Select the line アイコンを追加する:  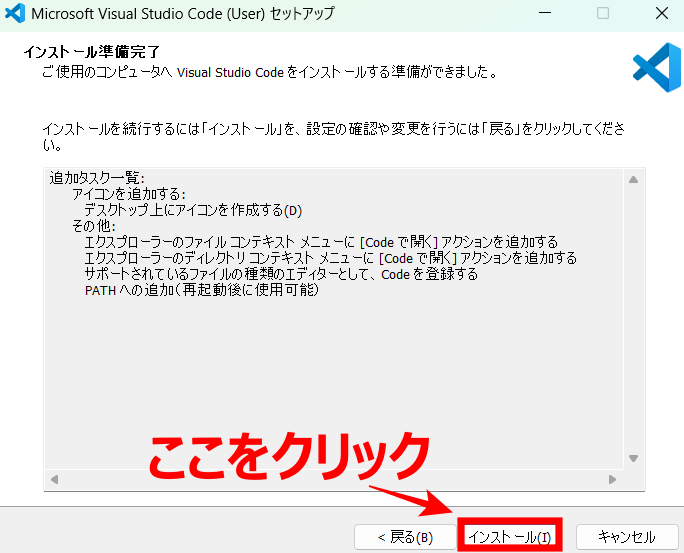(129, 194)
